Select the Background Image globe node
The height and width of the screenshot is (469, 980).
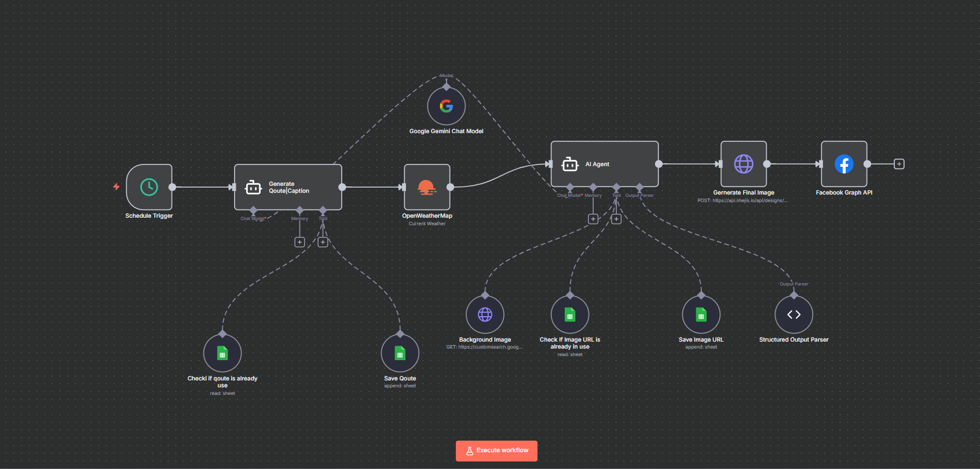pos(485,314)
